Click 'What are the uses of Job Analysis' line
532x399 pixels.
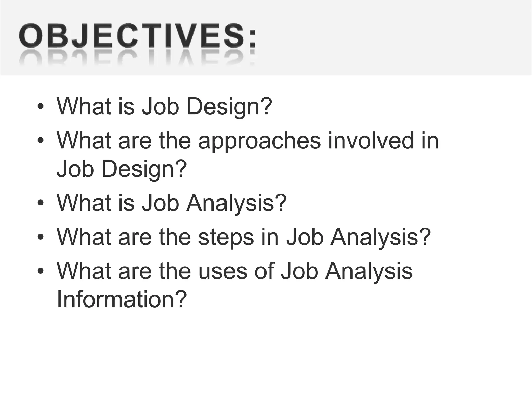[x=235, y=271]
